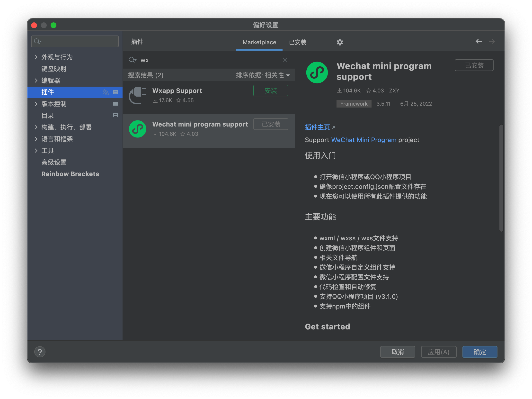Click the plugin search magnifier icon

coord(133,60)
